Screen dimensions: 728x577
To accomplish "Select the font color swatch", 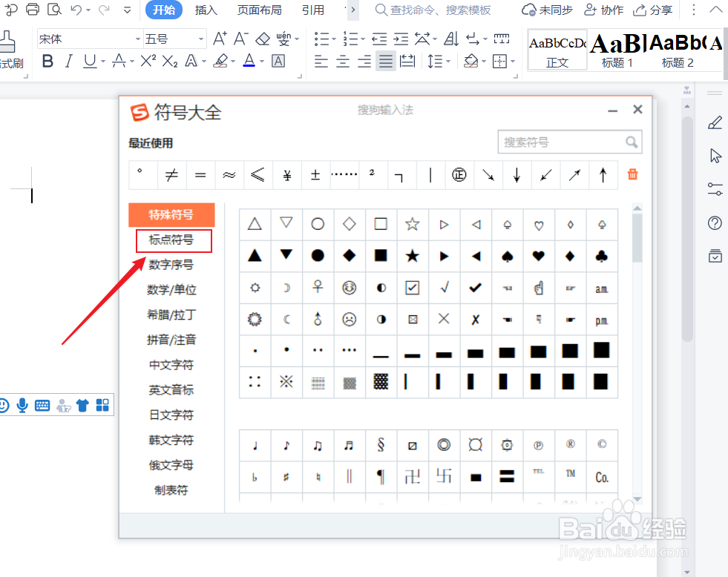I will [249, 61].
